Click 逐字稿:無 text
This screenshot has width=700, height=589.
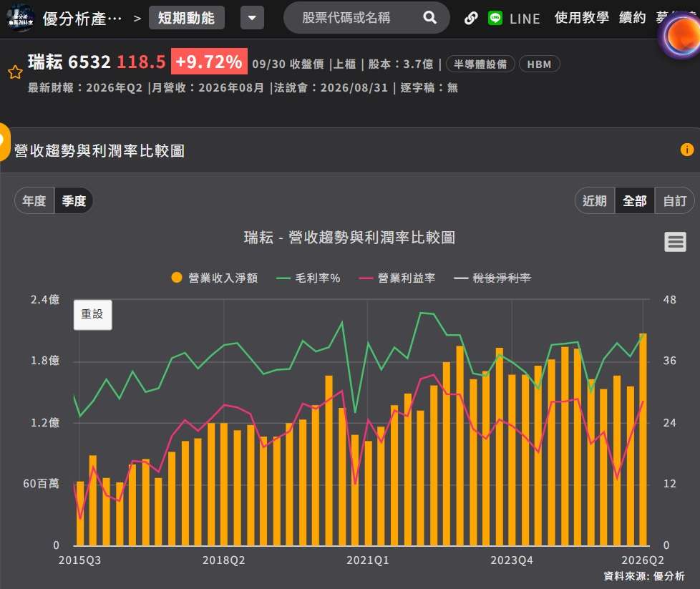[429, 87]
